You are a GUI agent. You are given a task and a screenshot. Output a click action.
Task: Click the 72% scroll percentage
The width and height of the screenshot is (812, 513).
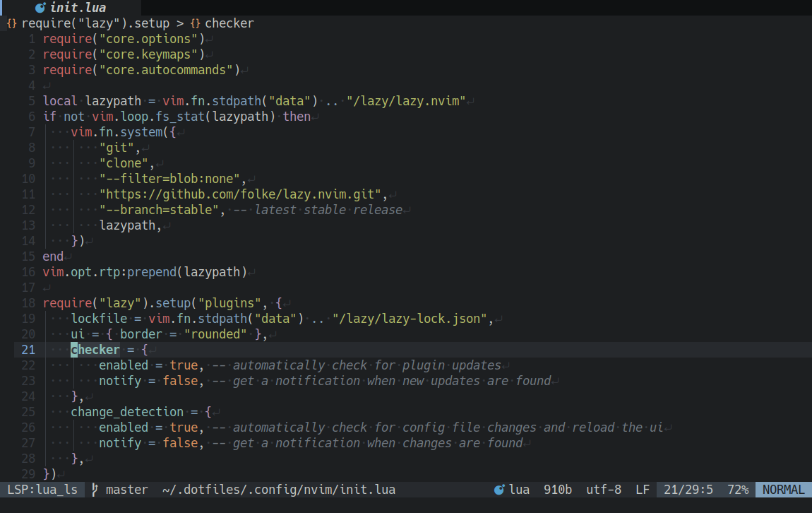click(x=738, y=490)
